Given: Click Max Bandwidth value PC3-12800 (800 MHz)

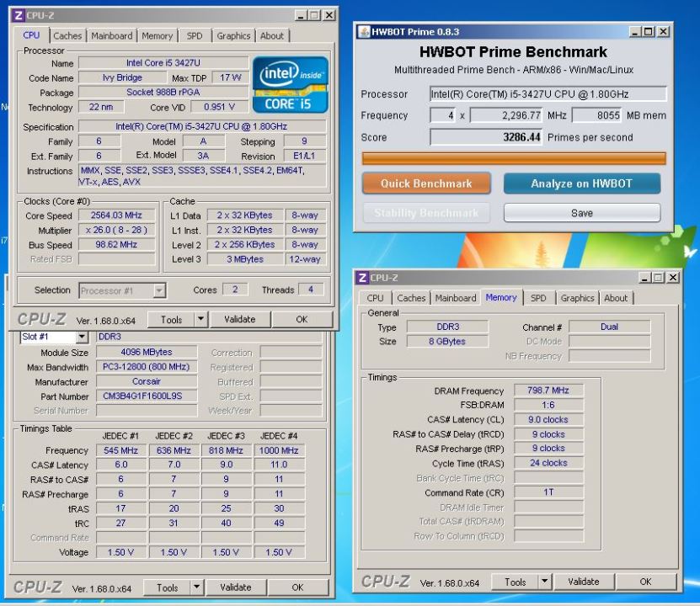Looking at the screenshot, I should [147, 366].
